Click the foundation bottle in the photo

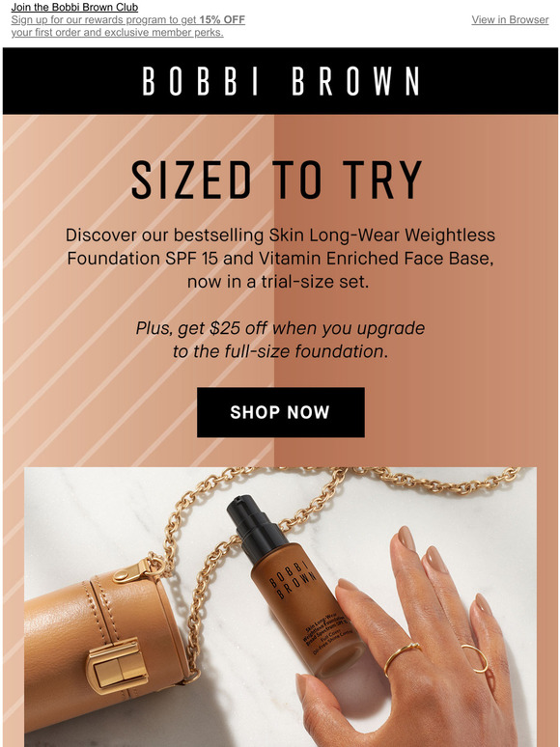294,586
